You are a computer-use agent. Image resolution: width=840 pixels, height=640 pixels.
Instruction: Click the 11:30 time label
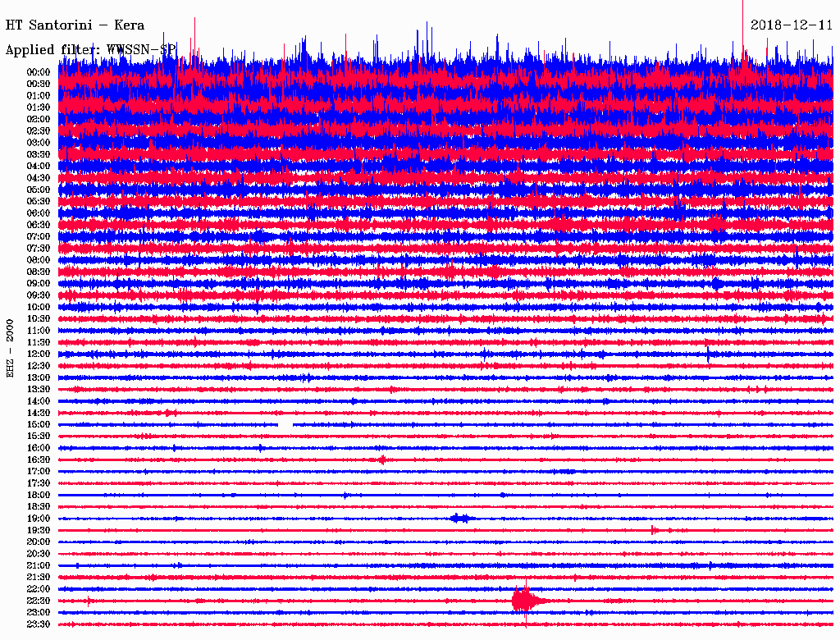[x=39, y=342]
